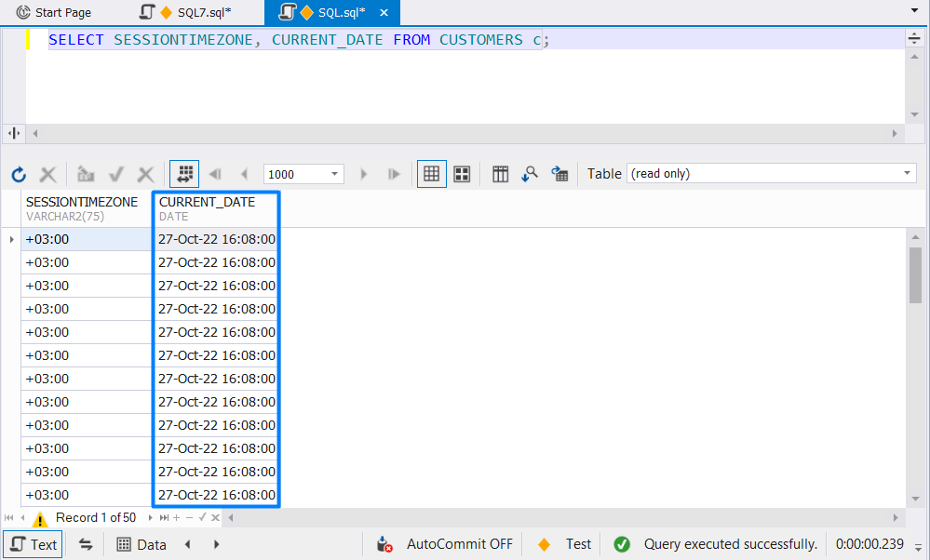Switch to grid view mode
Screen dimensions: 930x560
pos(432,174)
